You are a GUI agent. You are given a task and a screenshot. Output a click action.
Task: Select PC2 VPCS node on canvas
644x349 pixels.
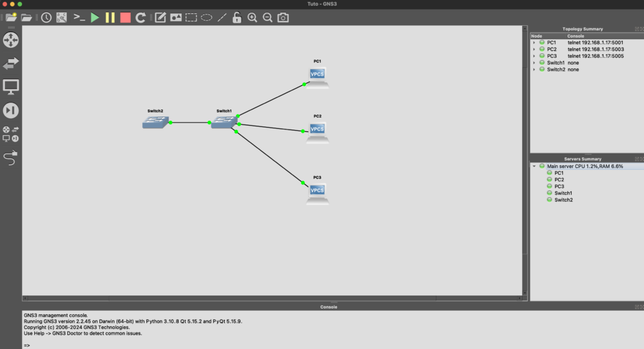318,132
